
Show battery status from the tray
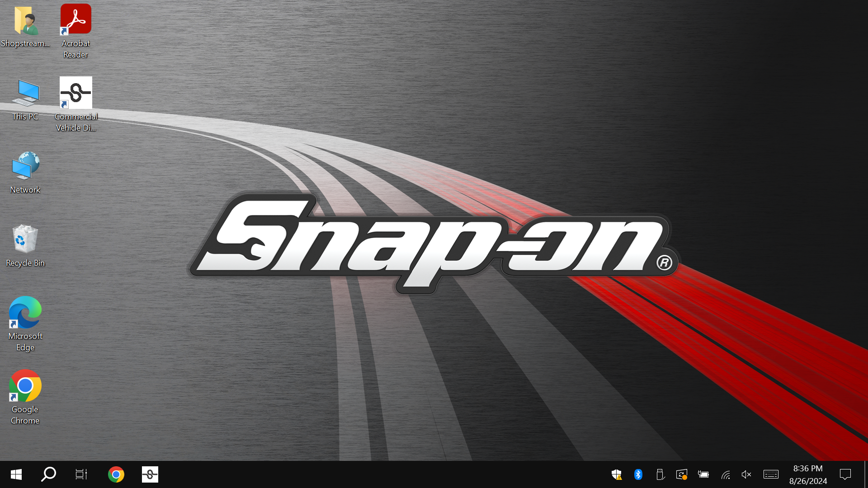point(703,474)
